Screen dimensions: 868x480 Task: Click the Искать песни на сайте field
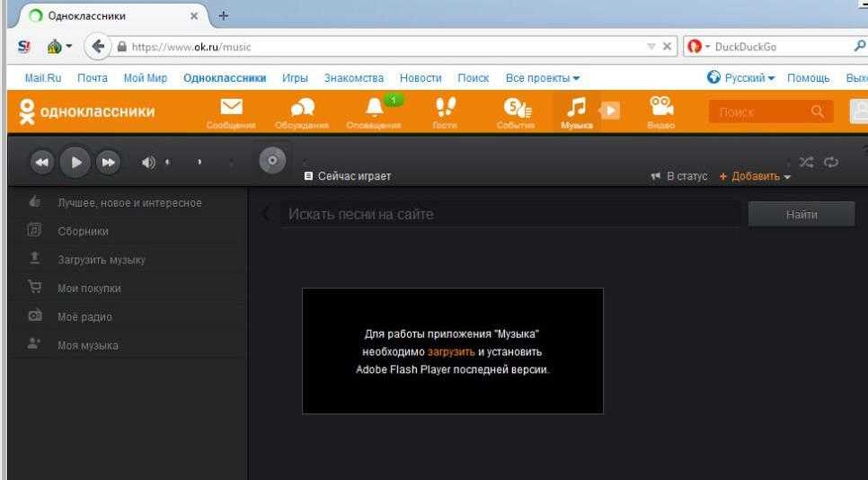[x=510, y=214]
